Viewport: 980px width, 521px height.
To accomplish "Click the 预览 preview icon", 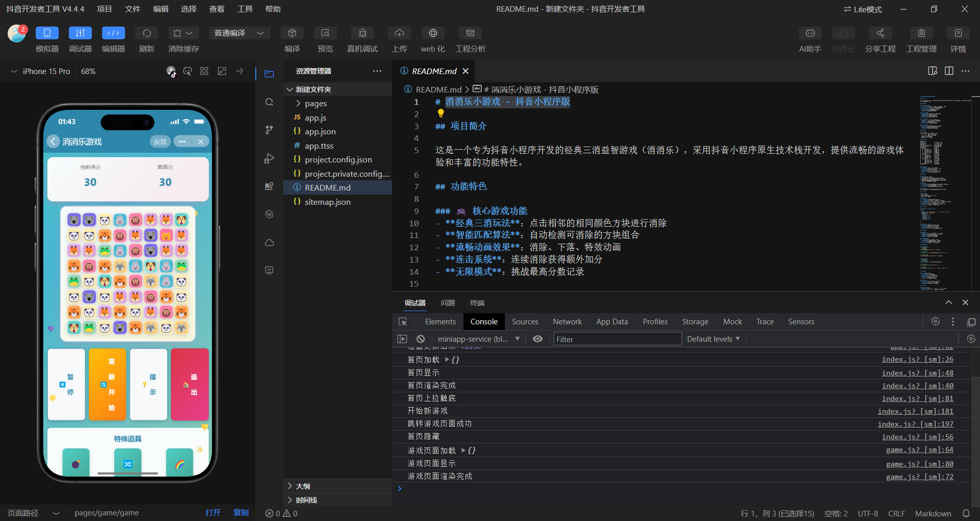I will coord(325,33).
